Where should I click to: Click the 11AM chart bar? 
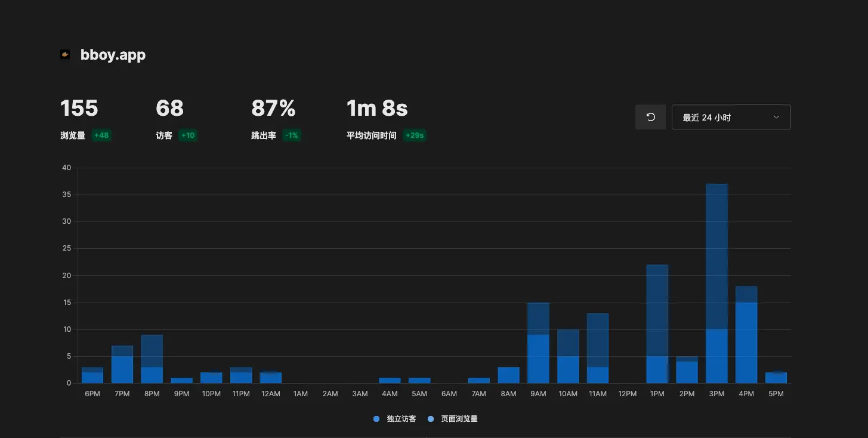598,348
